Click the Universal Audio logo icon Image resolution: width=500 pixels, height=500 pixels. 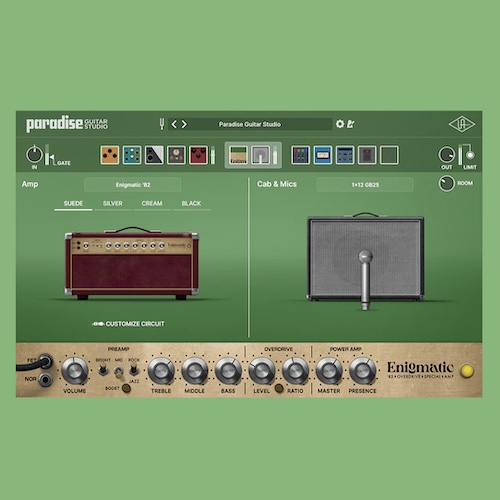click(x=462, y=124)
